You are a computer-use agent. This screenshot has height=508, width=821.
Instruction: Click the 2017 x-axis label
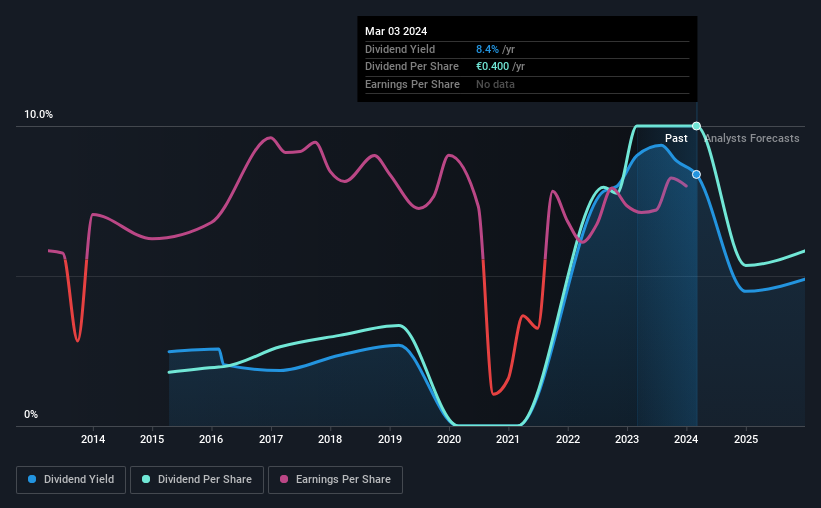(271, 439)
